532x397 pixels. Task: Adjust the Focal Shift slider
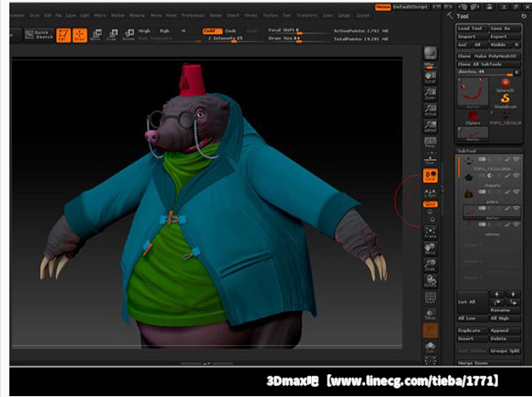(x=297, y=31)
